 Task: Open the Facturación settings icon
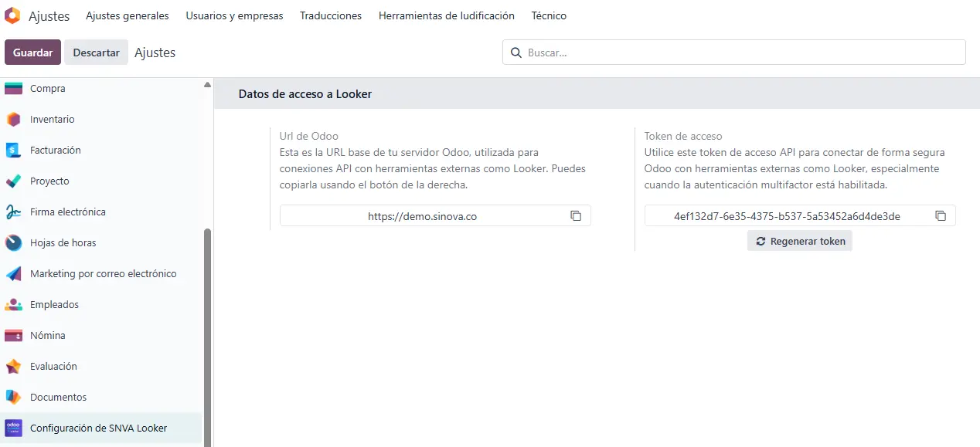click(x=13, y=151)
